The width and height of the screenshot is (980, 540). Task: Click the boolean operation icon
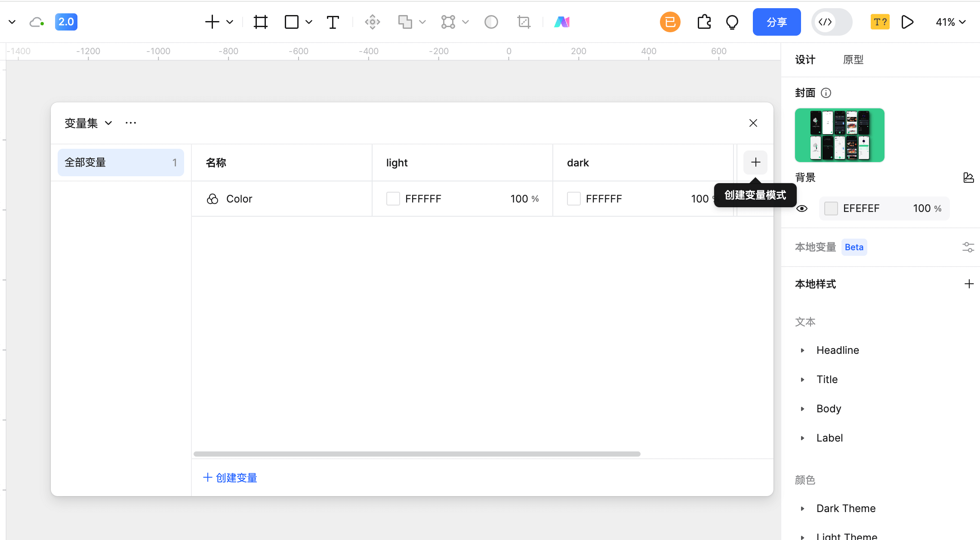pyautogui.click(x=405, y=22)
